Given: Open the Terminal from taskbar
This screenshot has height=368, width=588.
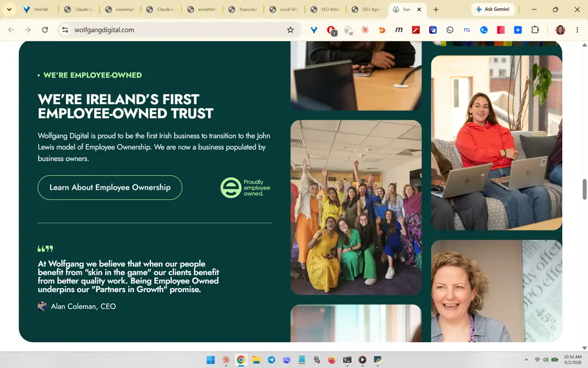Looking at the screenshot, I should (x=348, y=360).
